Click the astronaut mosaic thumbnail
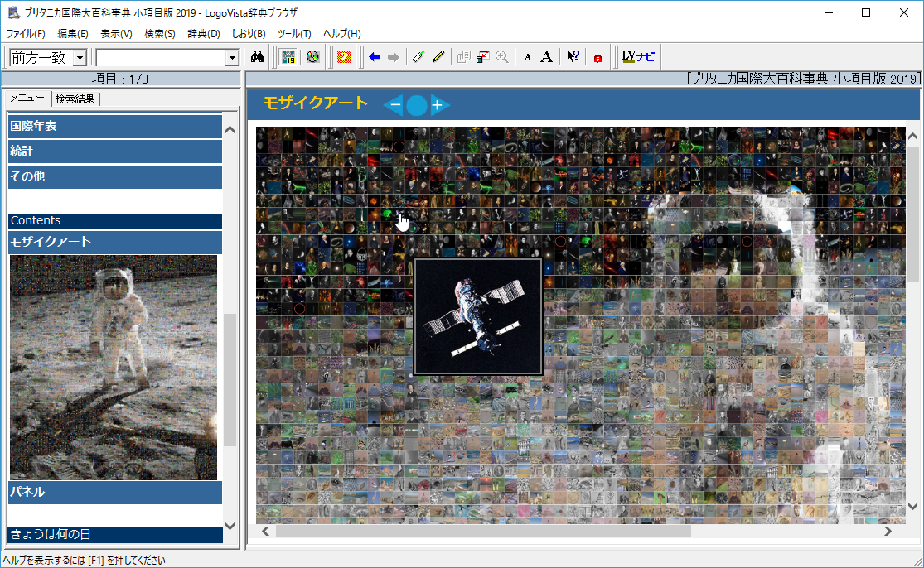 114,368
